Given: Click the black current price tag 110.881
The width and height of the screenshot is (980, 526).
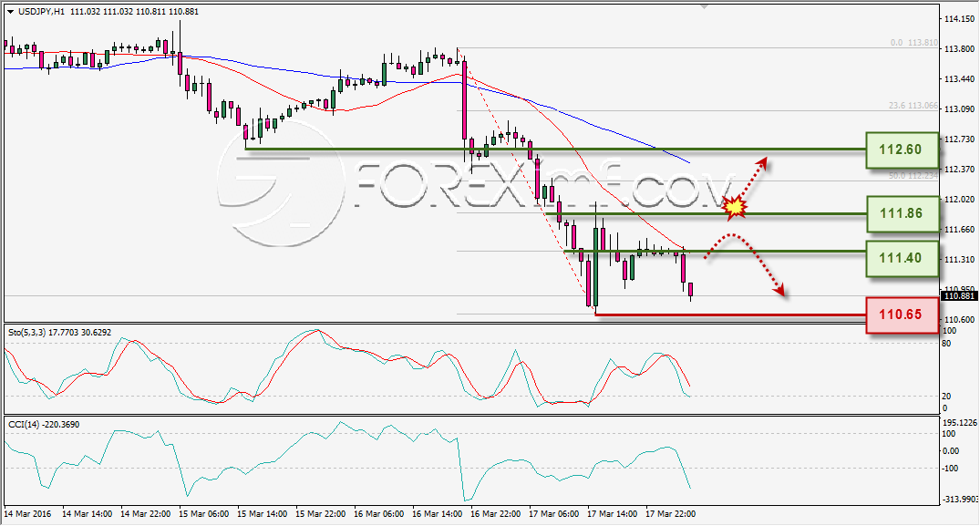Looking at the screenshot, I should click(x=959, y=295).
